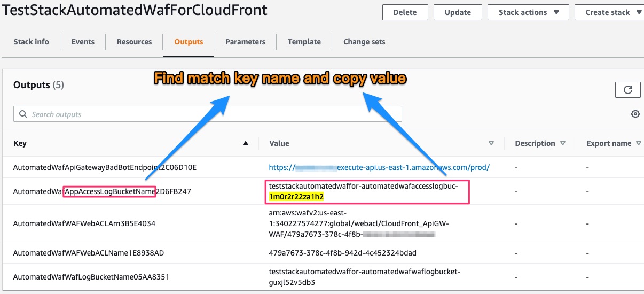Click the Update button

(x=458, y=12)
